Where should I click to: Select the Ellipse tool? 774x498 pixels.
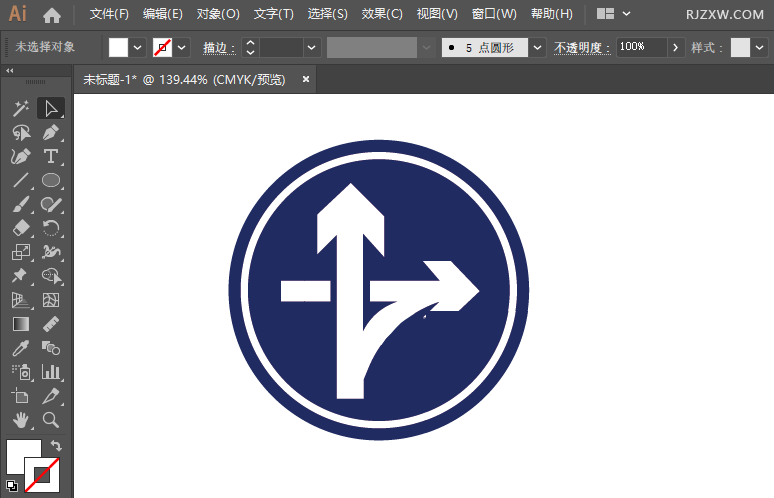click(x=51, y=180)
